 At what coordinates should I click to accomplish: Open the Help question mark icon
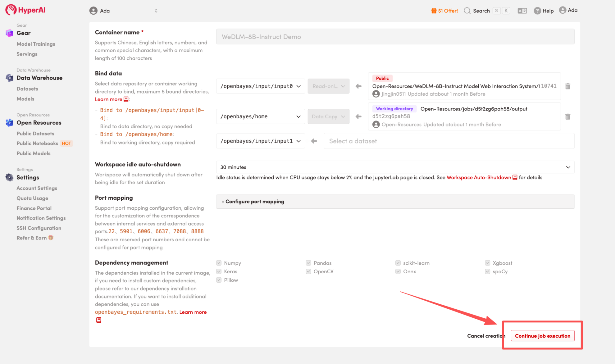point(537,11)
